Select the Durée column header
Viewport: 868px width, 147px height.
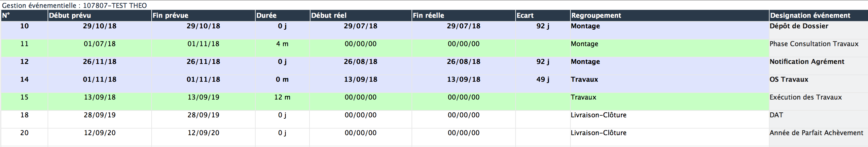[x=282, y=15]
